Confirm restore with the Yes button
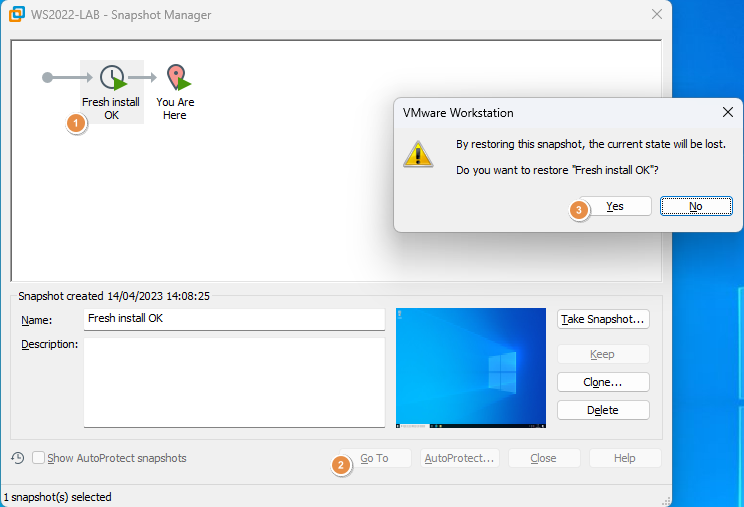744x507 pixels. click(615, 206)
